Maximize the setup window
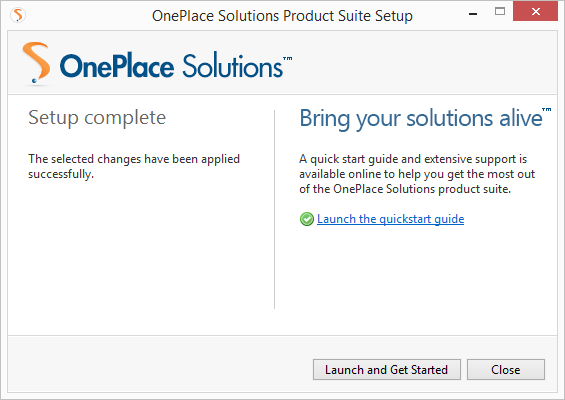 click(x=500, y=12)
